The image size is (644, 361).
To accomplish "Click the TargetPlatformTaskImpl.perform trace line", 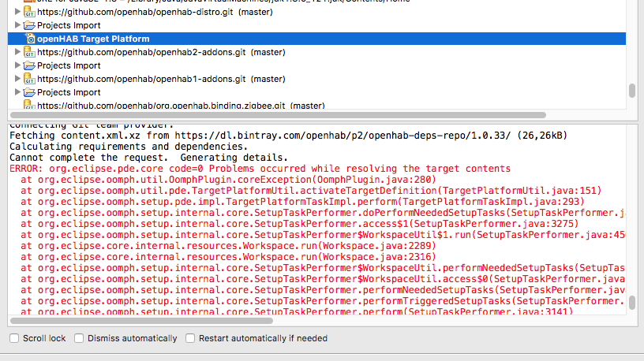I will pyautogui.click(x=302, y=202).
